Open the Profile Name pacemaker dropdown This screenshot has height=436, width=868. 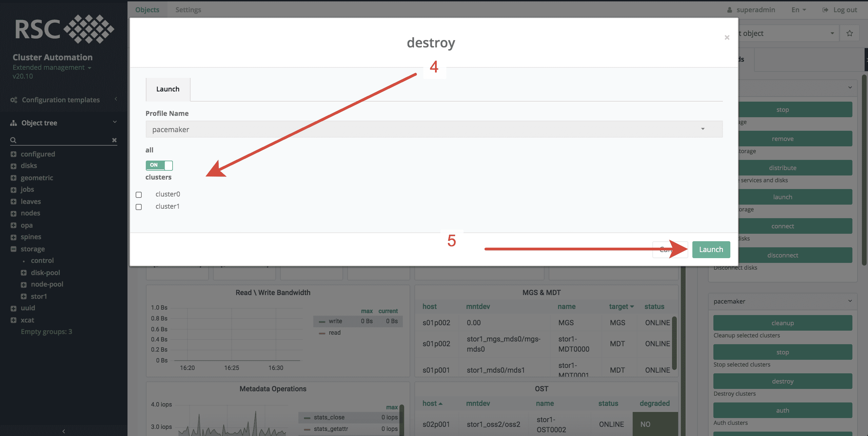pos(434,129)
